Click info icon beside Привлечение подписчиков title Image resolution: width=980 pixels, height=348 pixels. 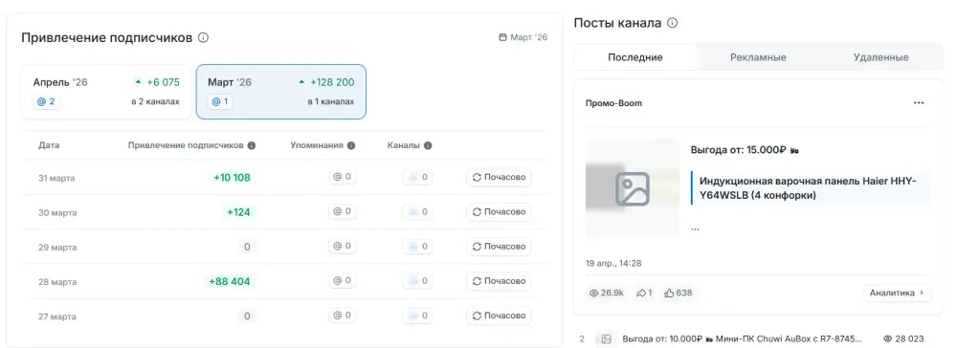pyautogui.click(x=203, y=37)
